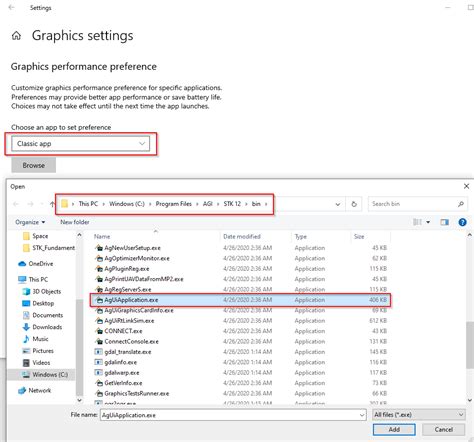Click the Add button
The width and height of the screenshot is (474, 442).
(394, 429)
